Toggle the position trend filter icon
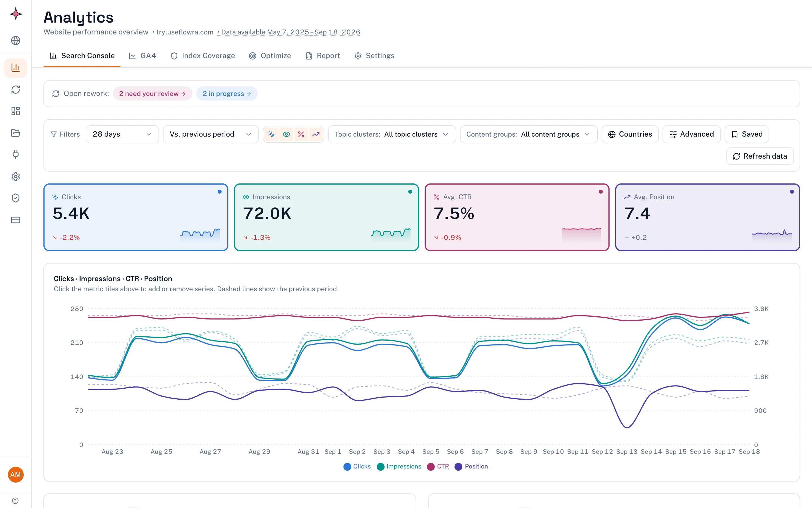The image size is (812, 508). (316, 134)
